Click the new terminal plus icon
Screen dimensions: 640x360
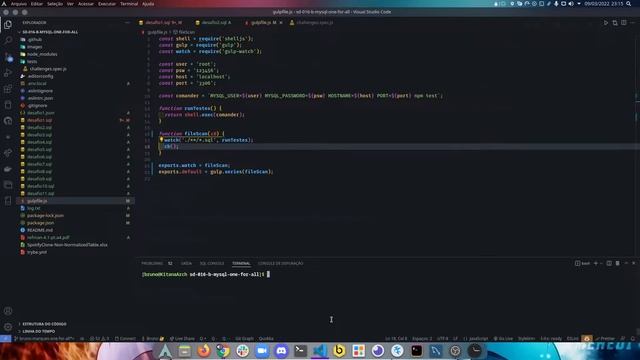pyautogui.click(x=596, y=263)
